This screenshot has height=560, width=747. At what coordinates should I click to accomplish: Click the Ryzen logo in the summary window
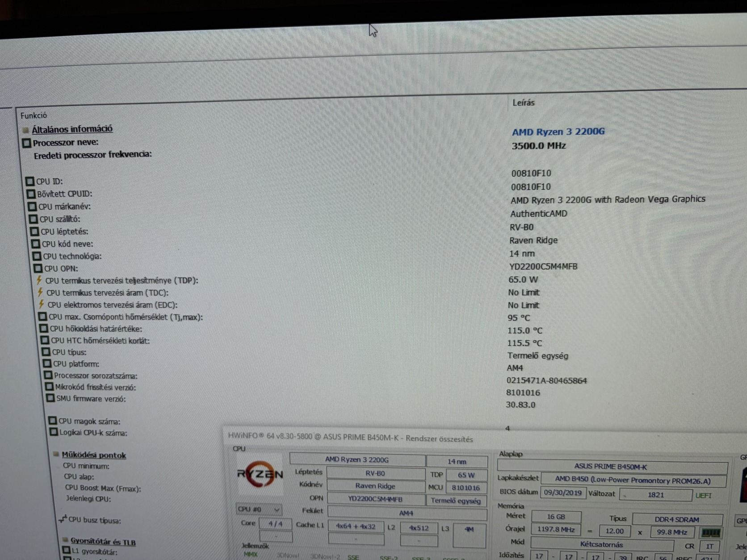coord(260,474)
